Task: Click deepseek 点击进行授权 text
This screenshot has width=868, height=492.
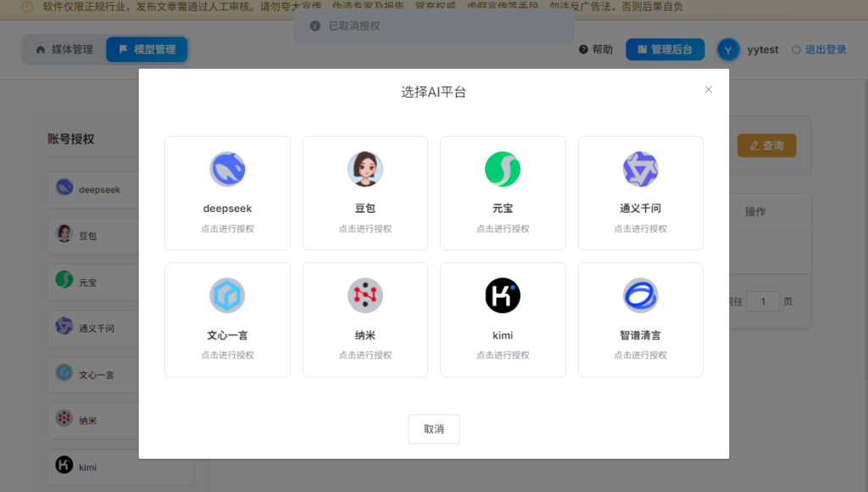Action: (227, 229)
